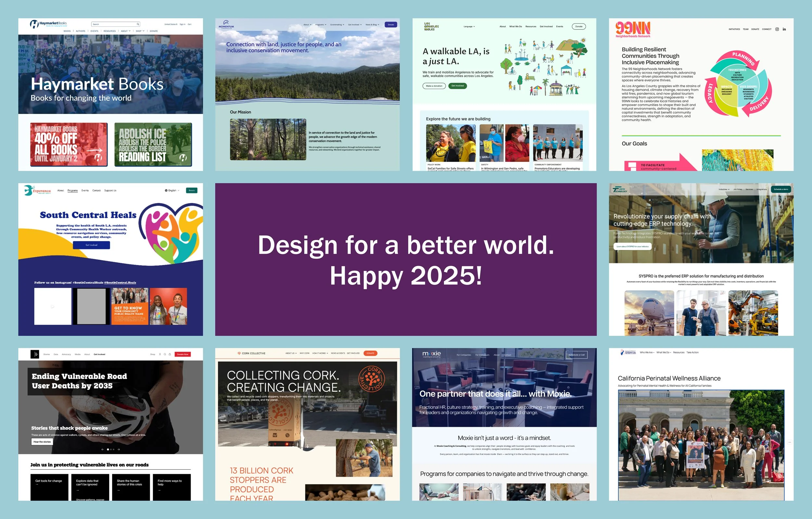Open the SHOP dropdown on Haymarket Books

tap(140, 31)
